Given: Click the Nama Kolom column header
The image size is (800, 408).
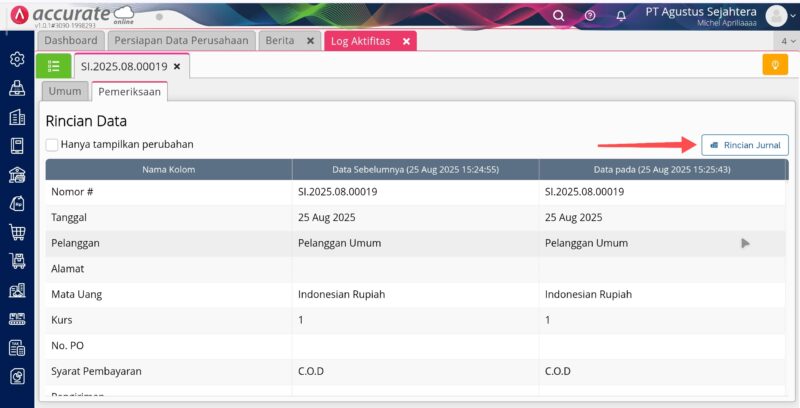Looking at the screenshot, I should pyautogui.click(x=168, y=169).
